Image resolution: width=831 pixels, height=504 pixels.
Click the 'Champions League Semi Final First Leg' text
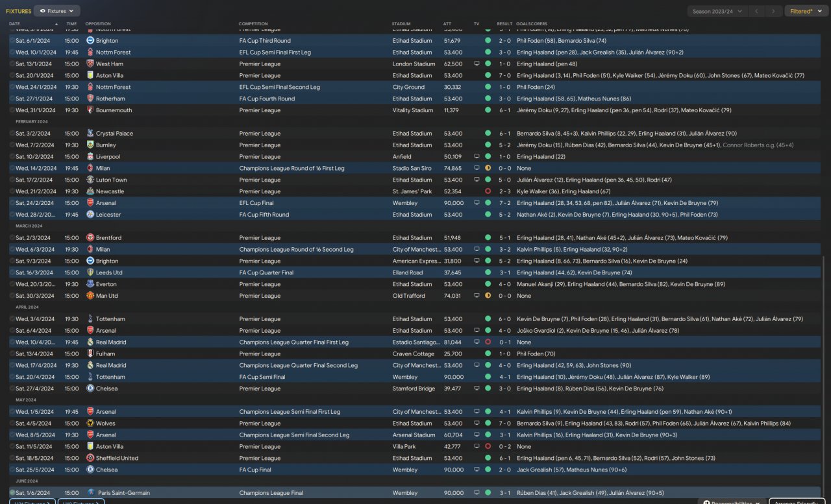coord(290,412)
